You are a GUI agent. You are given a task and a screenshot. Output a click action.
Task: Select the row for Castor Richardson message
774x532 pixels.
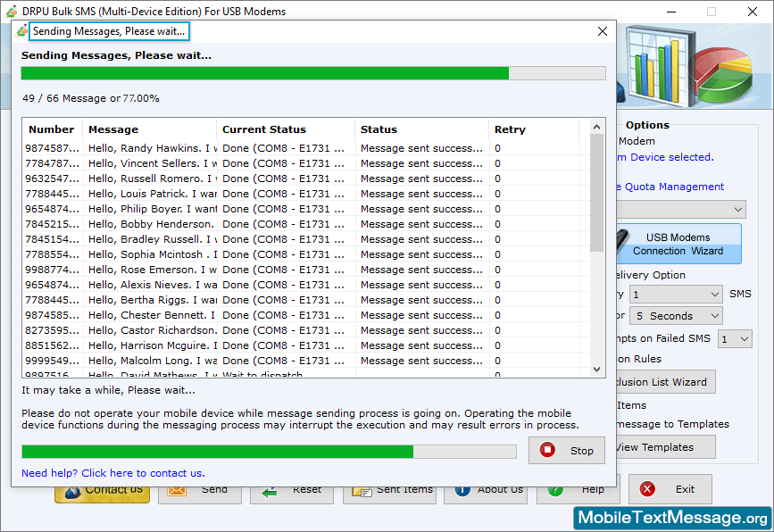pos(306,330)
